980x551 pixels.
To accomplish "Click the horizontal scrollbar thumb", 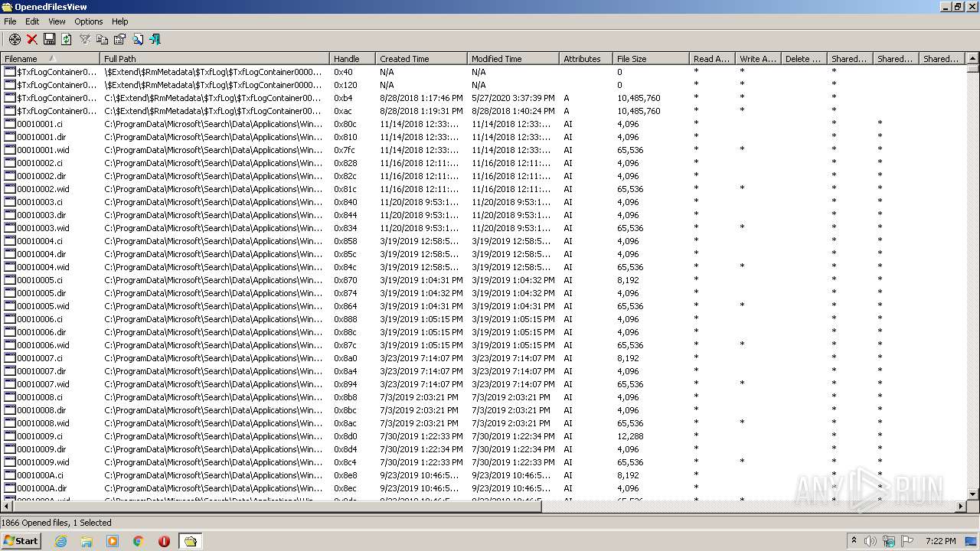I will (277, 506).
